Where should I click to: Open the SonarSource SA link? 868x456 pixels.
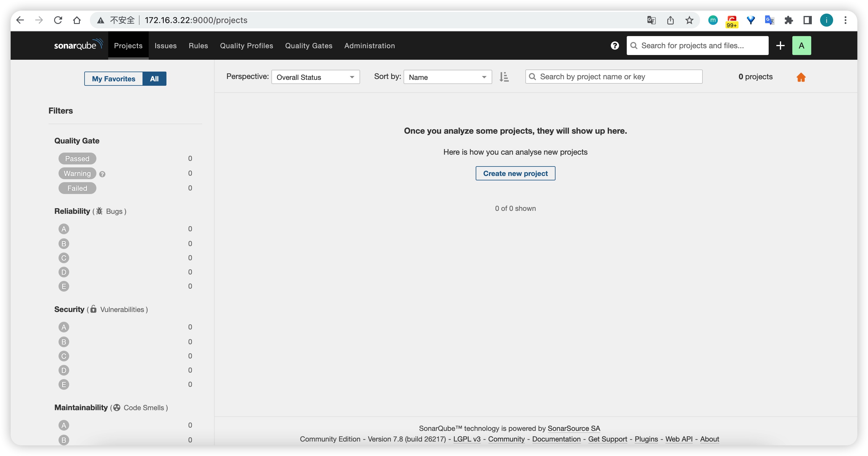574,428
